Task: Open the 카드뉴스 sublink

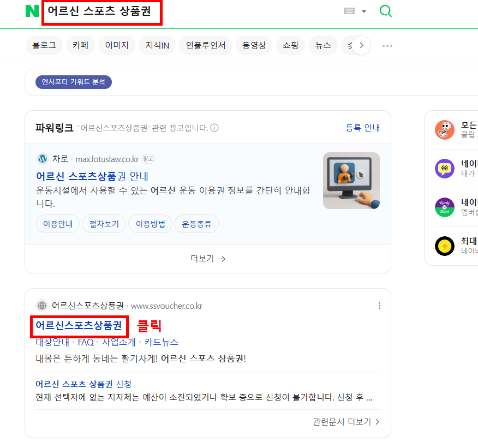Action: pos(162,342)
